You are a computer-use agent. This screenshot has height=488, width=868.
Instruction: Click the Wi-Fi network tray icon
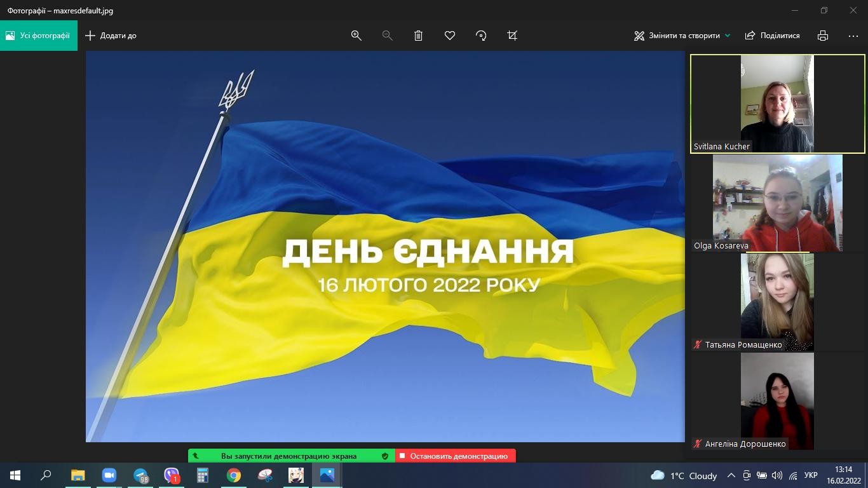tap(793, 475)
